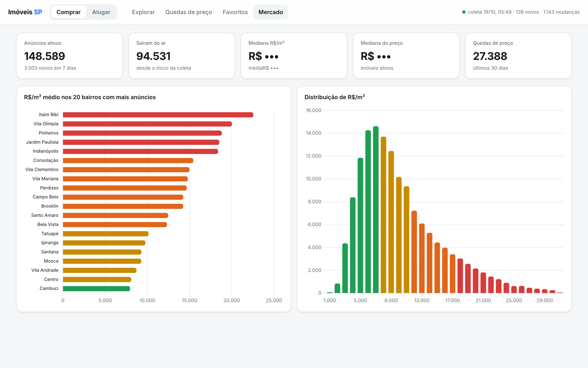Click the histogram bar above 25.000
The height and width of the screenshot is (368, 588).
(x=514, y=289)
